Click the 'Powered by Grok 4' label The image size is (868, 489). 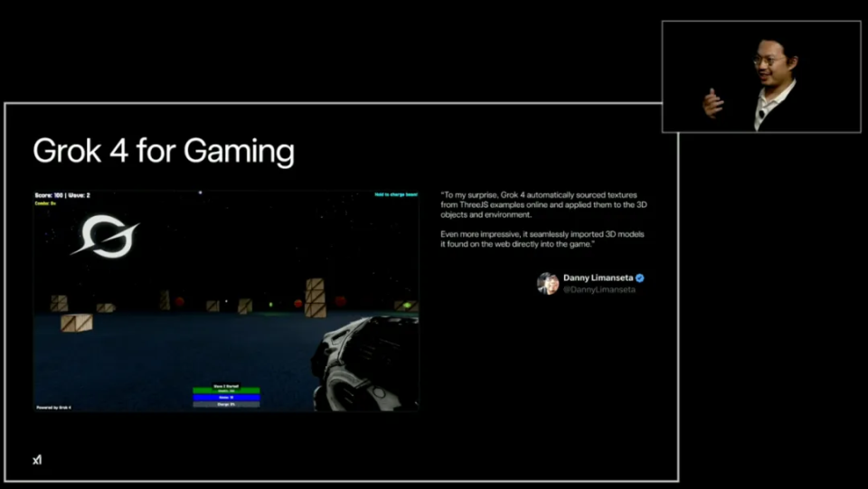pyautogui.click(x=53, y=407)
